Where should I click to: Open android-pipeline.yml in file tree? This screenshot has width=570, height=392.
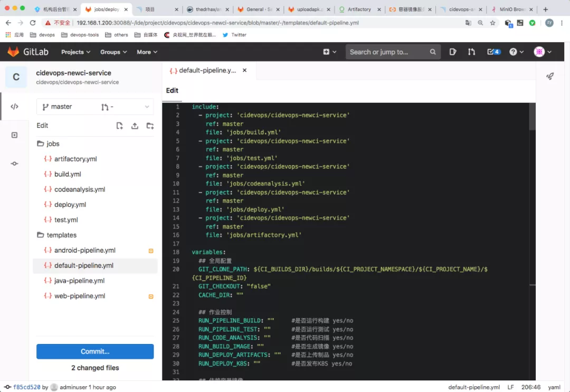[84, 250]
